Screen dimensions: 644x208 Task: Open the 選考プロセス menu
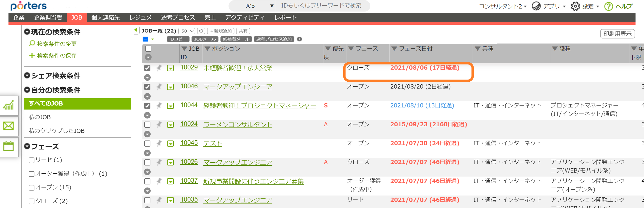pyautogui.click(x=178, y=17)
